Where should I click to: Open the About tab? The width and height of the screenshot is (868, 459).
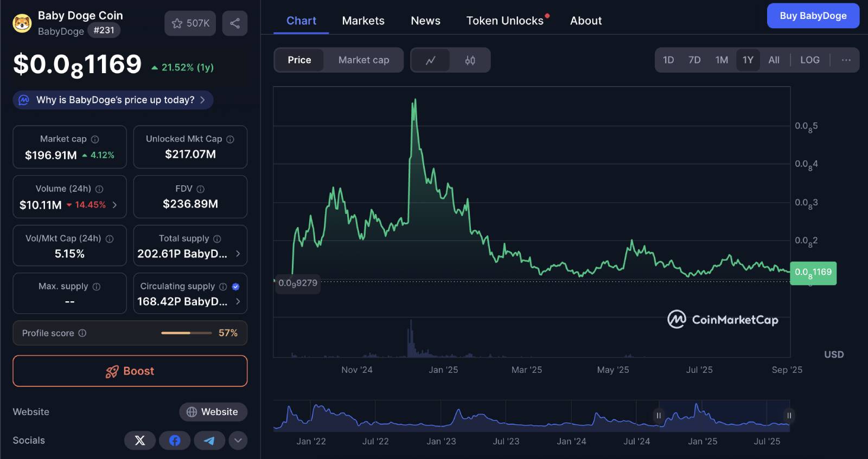tap(586, 21)
